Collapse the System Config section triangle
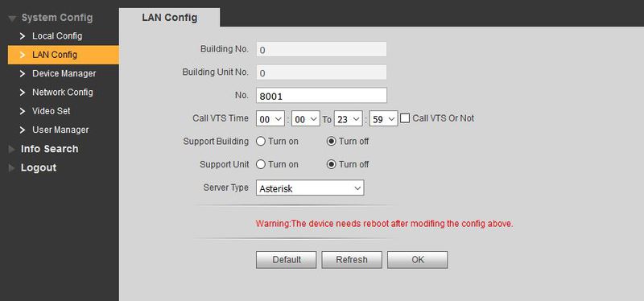The height and width of the screenshot is (301, 644). [12, 18]
